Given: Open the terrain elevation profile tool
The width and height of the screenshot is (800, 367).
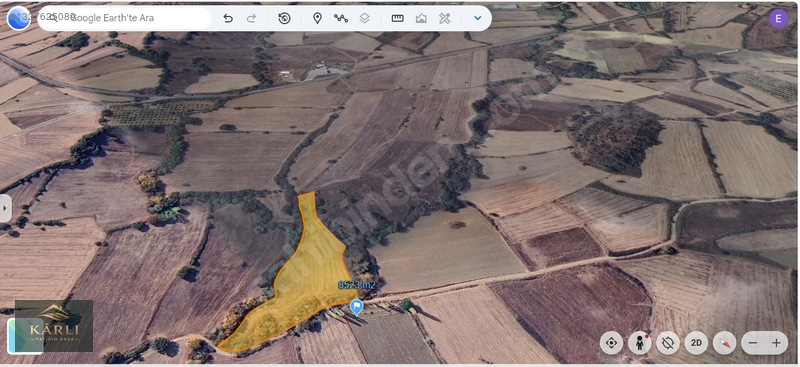Looking at the screenshot, I should pos(421,18).
